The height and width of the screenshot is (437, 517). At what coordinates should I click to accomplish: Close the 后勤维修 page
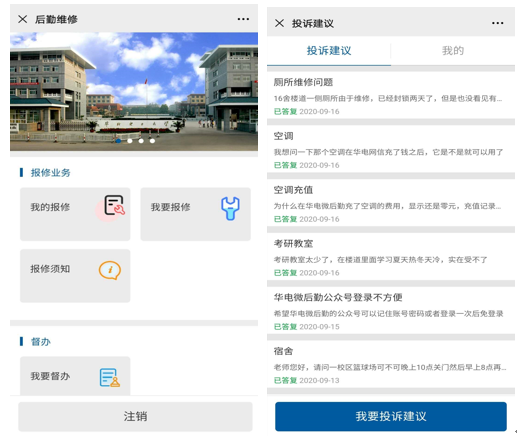point(23,19)
